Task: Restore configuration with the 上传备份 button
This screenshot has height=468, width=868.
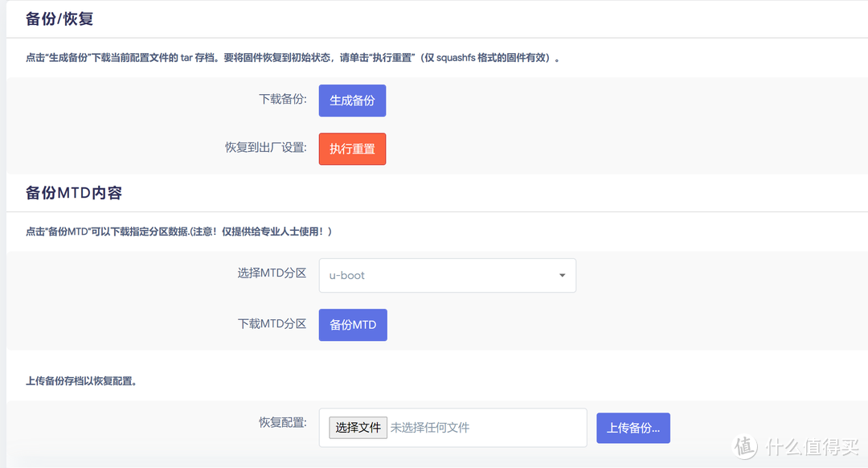Action: 633,428
